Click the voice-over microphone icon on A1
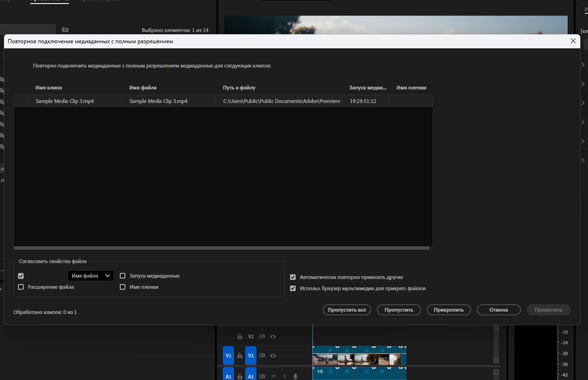Screen dimensions: 588x380 [x=295, y=376]
